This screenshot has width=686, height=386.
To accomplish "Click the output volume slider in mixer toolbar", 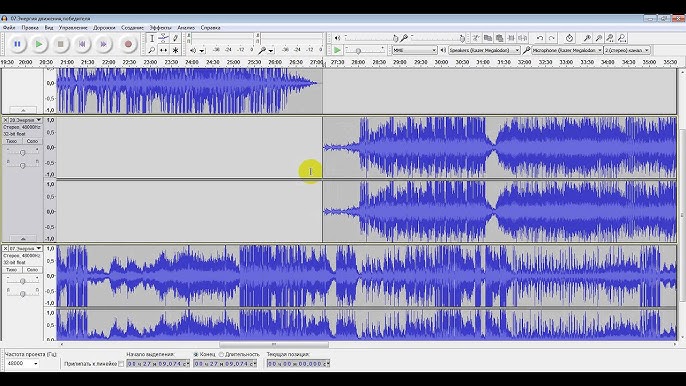I will click(x=371, y=39).
